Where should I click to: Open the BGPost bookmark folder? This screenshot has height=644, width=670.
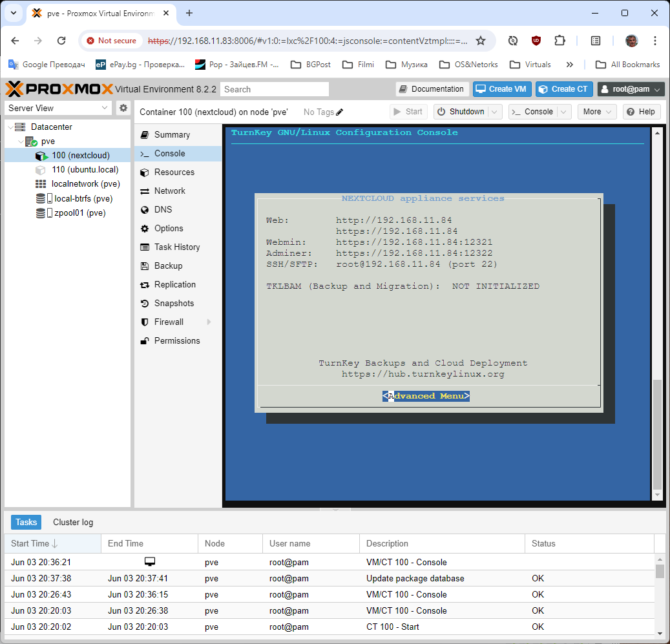pyautogui.click(x=311, y=65)
